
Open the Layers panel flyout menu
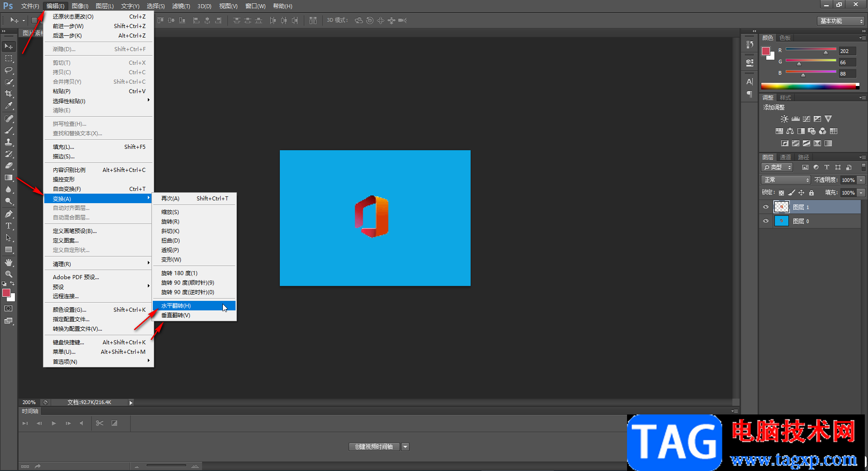(863, 157)
